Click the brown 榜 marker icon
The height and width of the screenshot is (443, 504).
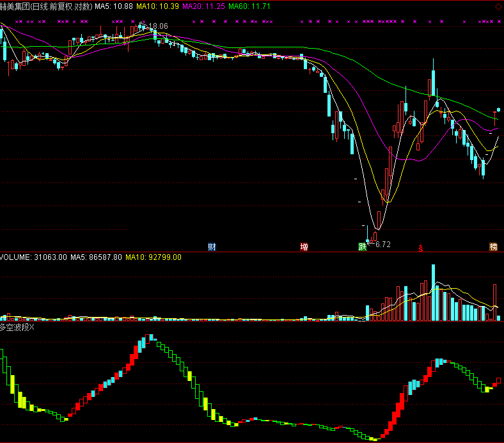point(493,246)
